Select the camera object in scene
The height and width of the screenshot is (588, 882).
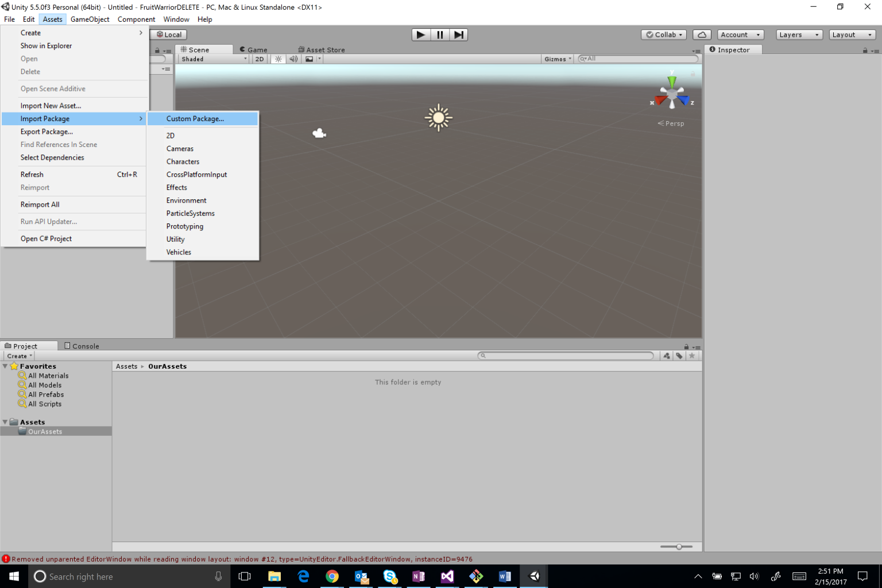pos(319,134)
